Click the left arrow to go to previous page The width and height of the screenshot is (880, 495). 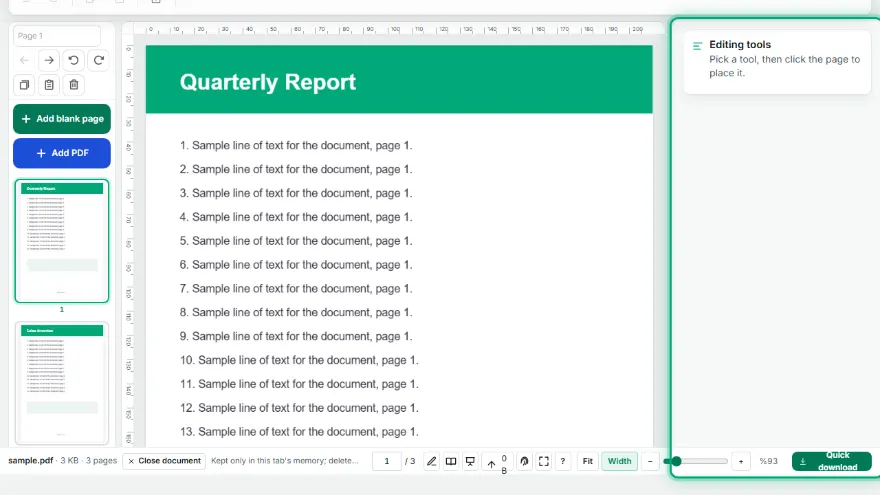[24, 60]
